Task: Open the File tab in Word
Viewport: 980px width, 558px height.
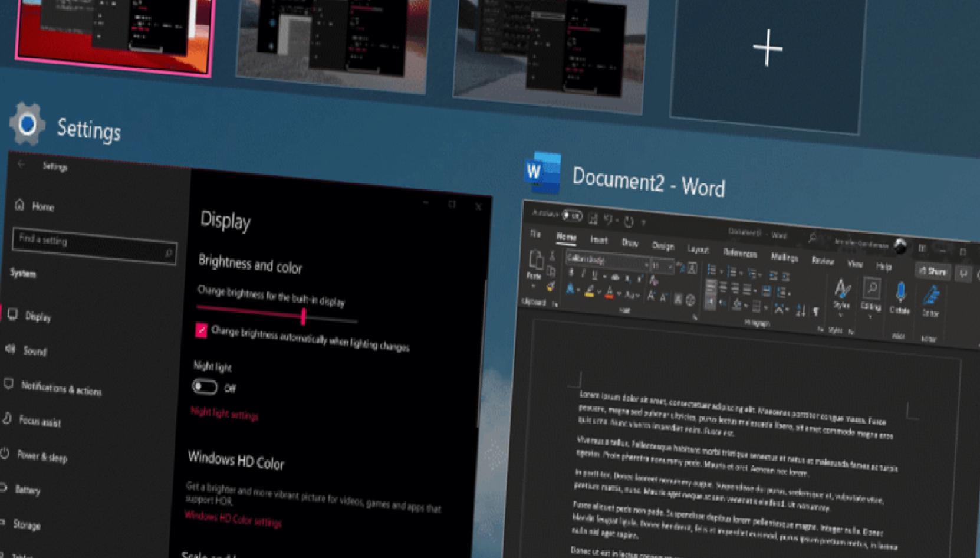Action: 535,234
